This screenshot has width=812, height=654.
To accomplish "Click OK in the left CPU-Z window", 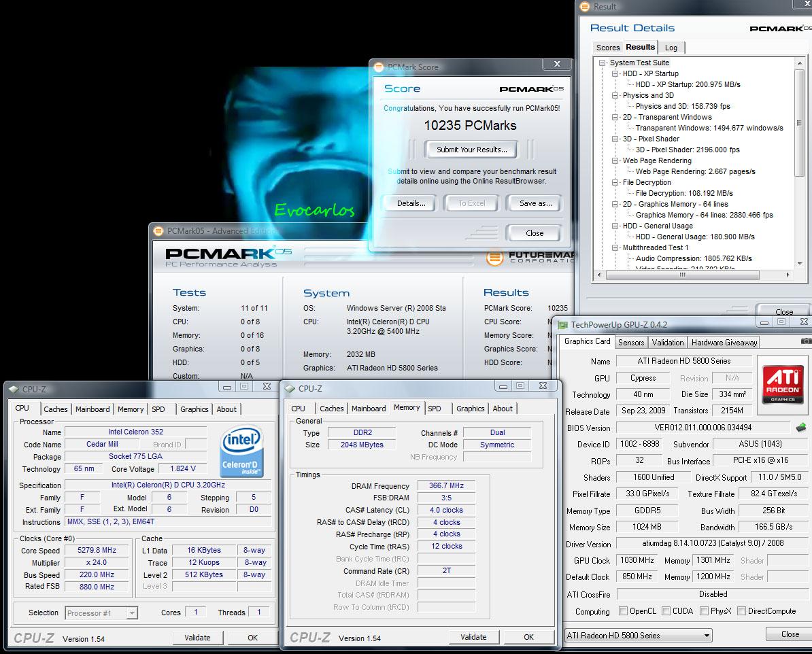I will tap(252, 638).
